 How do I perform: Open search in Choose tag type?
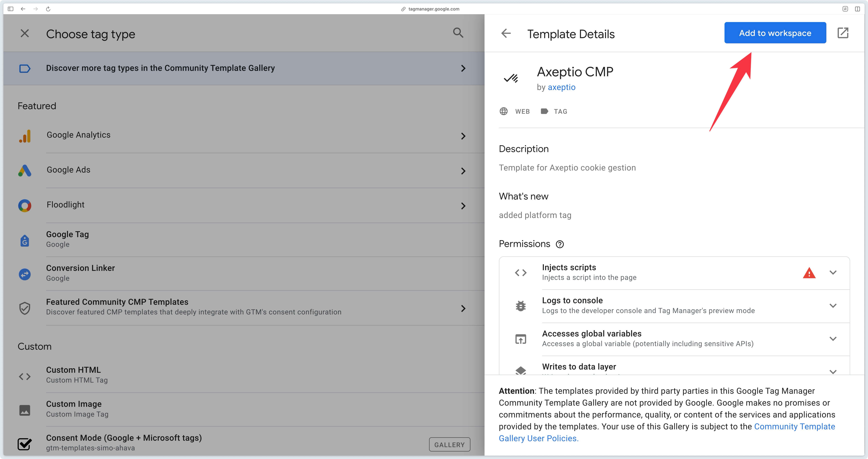(458, 33)
